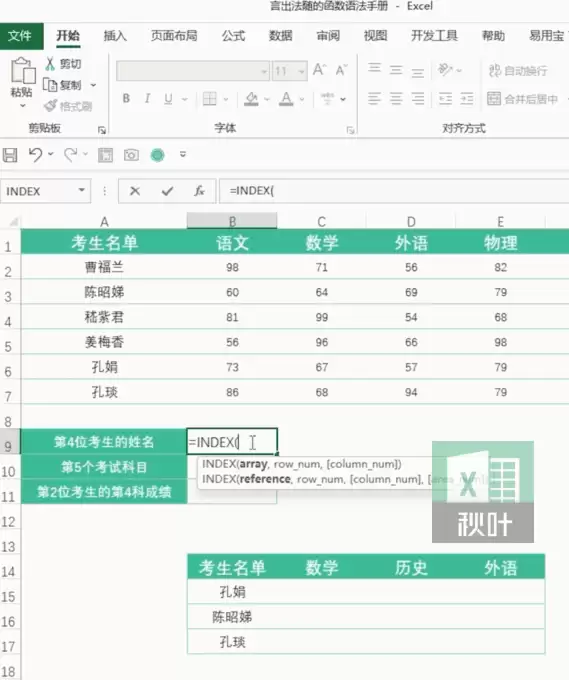The height and width of the screenshot is (680, 569).
Task: Switch to the 公式 ribbon tab
Action: [x=233, y=36]
